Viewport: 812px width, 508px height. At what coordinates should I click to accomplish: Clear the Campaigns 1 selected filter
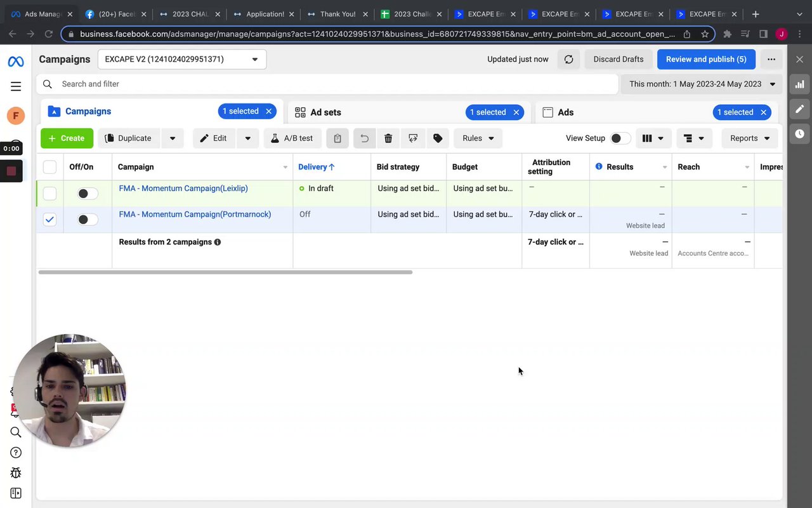click(269, 111)
